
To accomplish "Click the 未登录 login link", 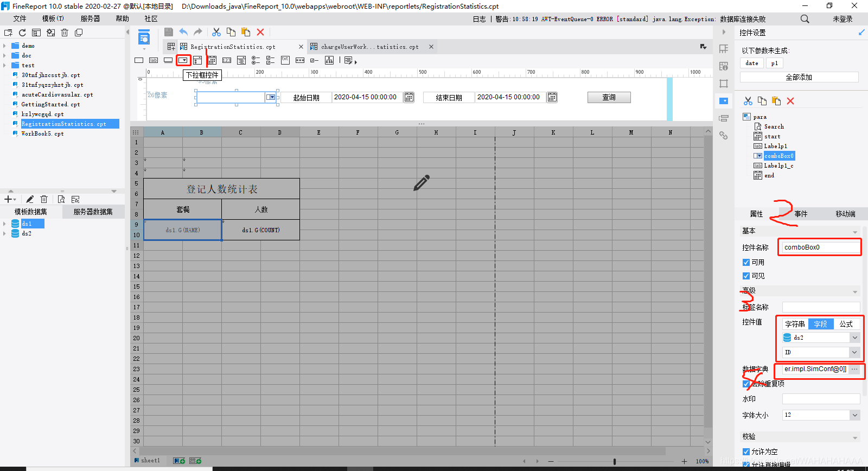I will coord(843,19).
